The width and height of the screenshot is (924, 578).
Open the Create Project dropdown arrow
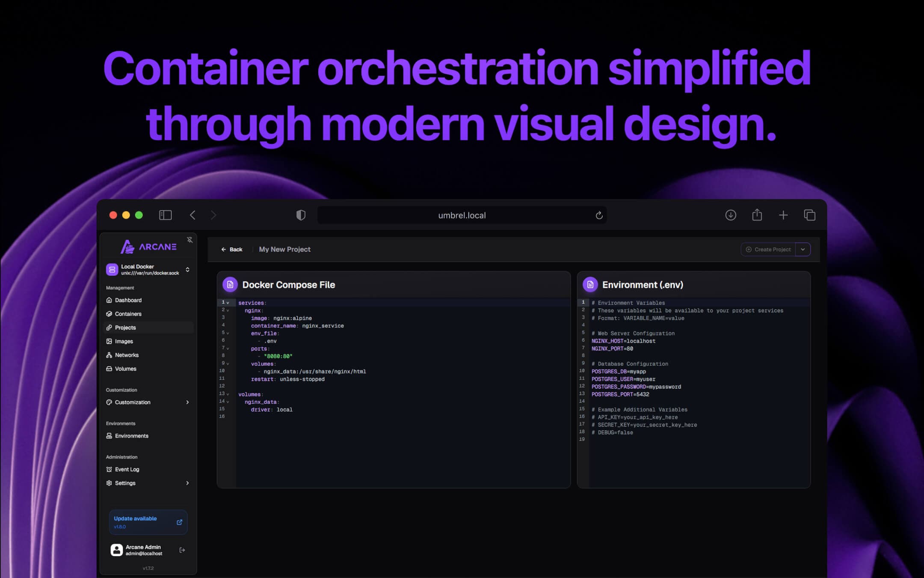[x=803, y=249]
